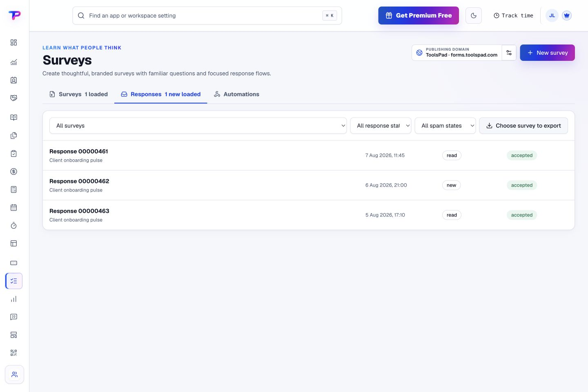The height and width of the screenshot is (392, 588).
Task: Open the team members icon at sidebar bottom
Action: point(14,374)
